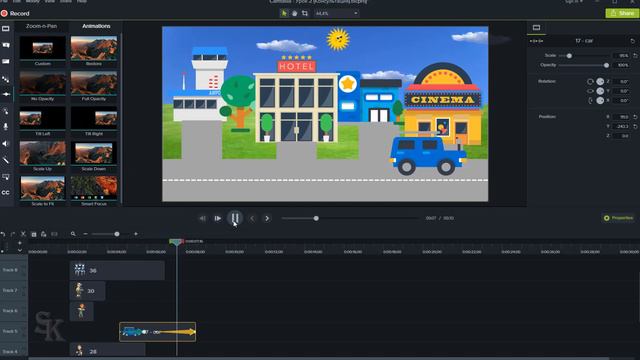Screen dimensions: 640x360
Task: Jump to next clip marker arrow
Action: (267, 218)
